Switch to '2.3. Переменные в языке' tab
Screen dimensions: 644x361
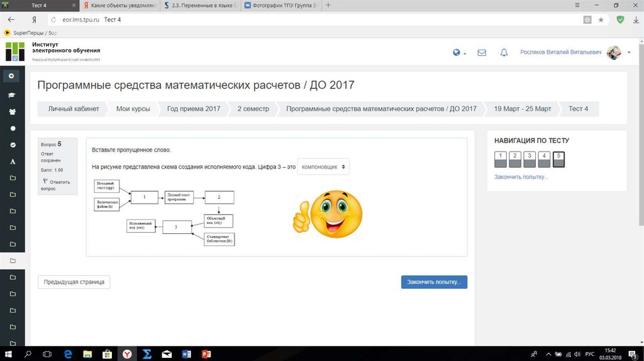point(201,5)
